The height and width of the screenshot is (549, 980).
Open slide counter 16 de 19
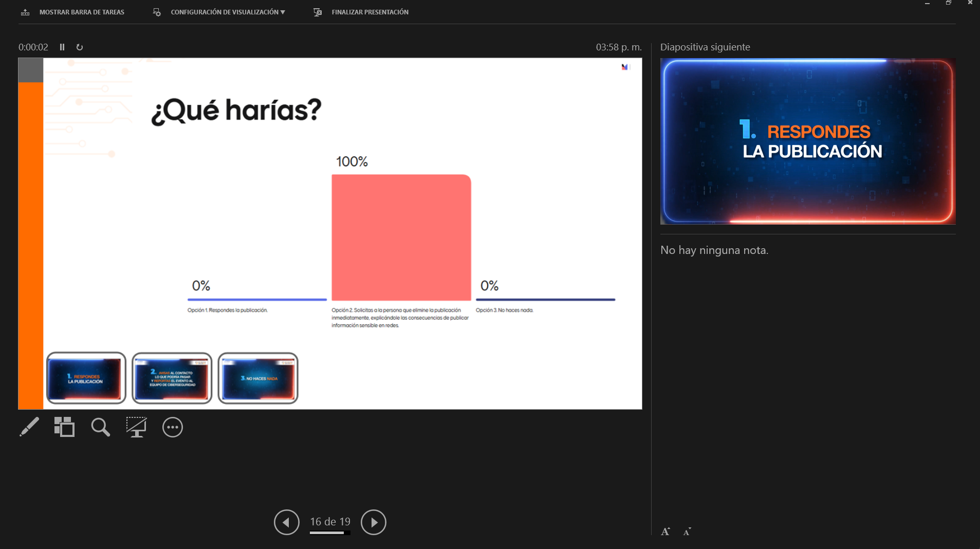(330, 522)
